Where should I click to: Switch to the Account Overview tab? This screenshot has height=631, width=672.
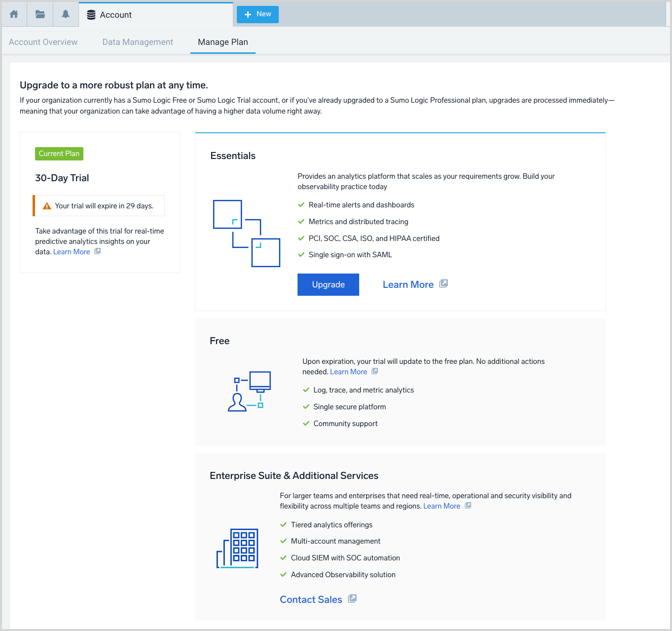43,42
